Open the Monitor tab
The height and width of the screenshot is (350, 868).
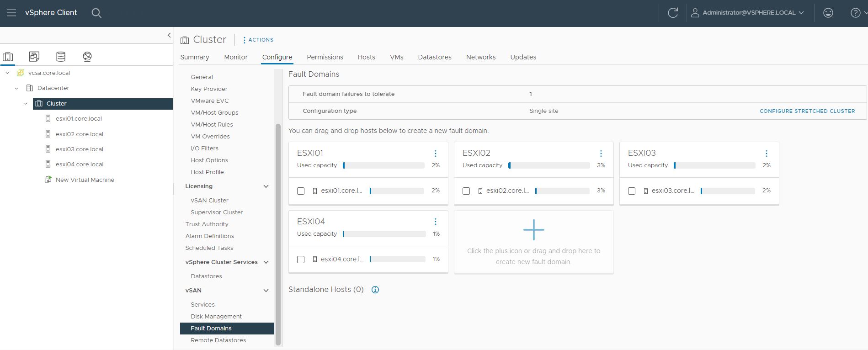[236, 57]
